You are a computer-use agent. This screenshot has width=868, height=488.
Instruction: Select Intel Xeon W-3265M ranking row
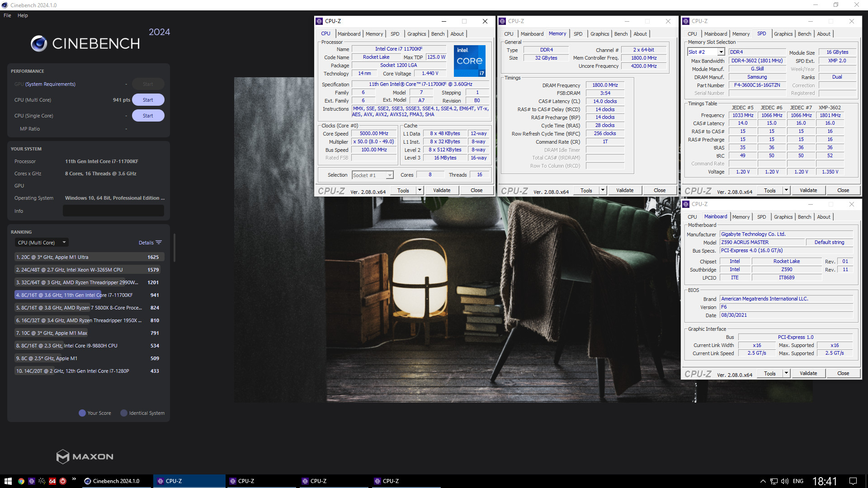89,270
